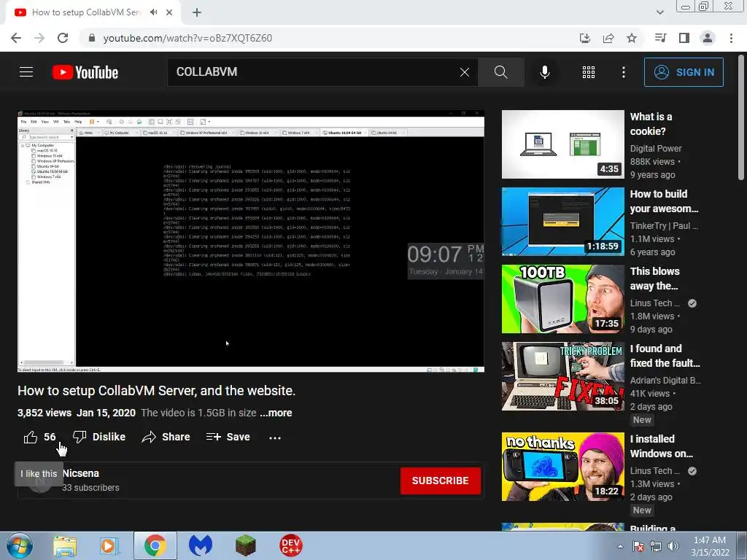
Task: Mute tab via speaker icon on tab
Action: (153, 12)
